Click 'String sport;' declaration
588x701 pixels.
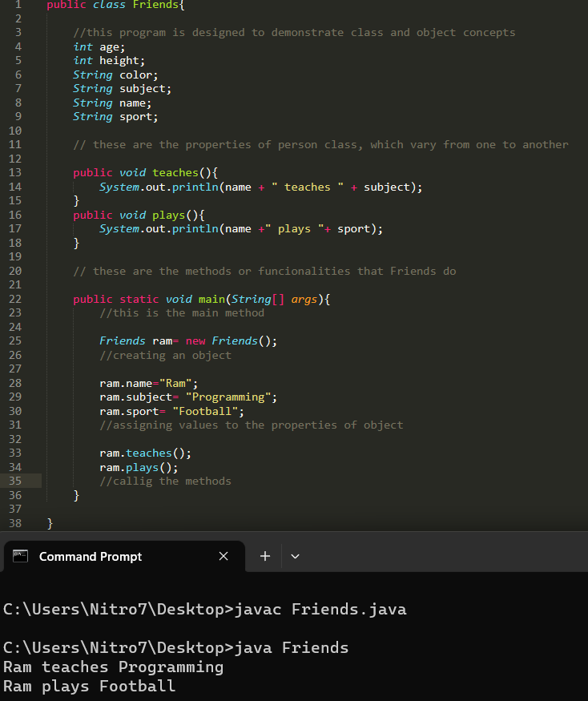(116, 117)
